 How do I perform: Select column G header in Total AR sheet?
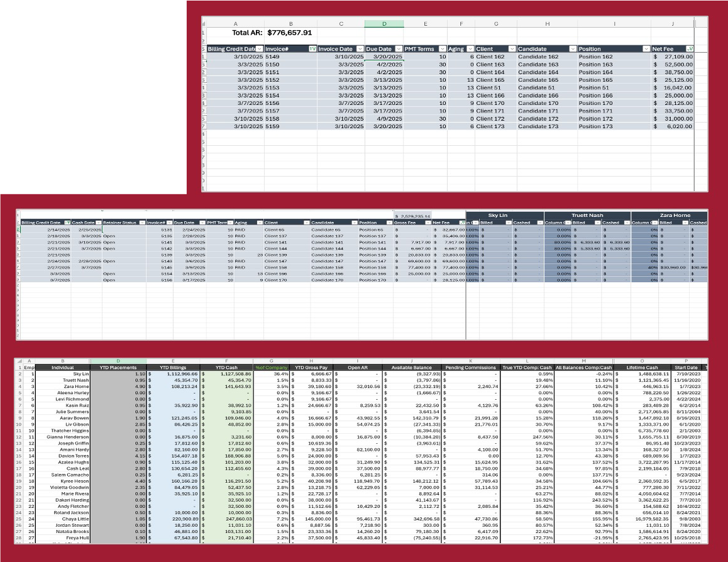pyautogui.click(x=496, y=24)
